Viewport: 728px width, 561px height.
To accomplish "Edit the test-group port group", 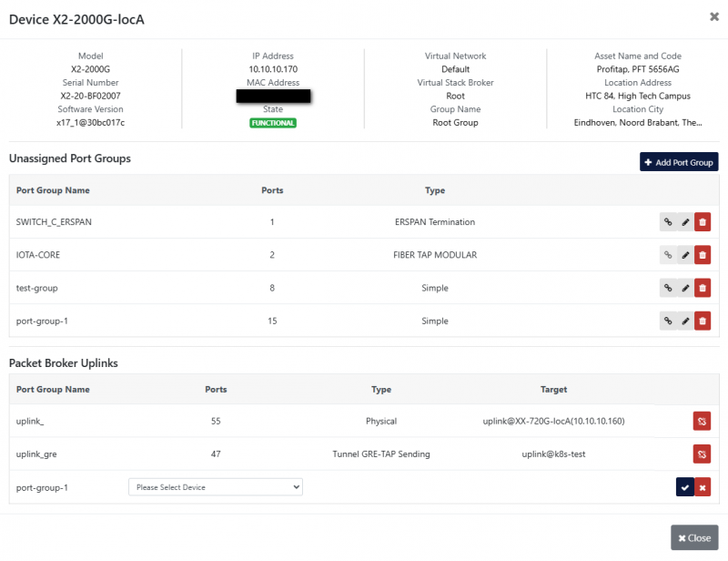I will coord(685,288).
